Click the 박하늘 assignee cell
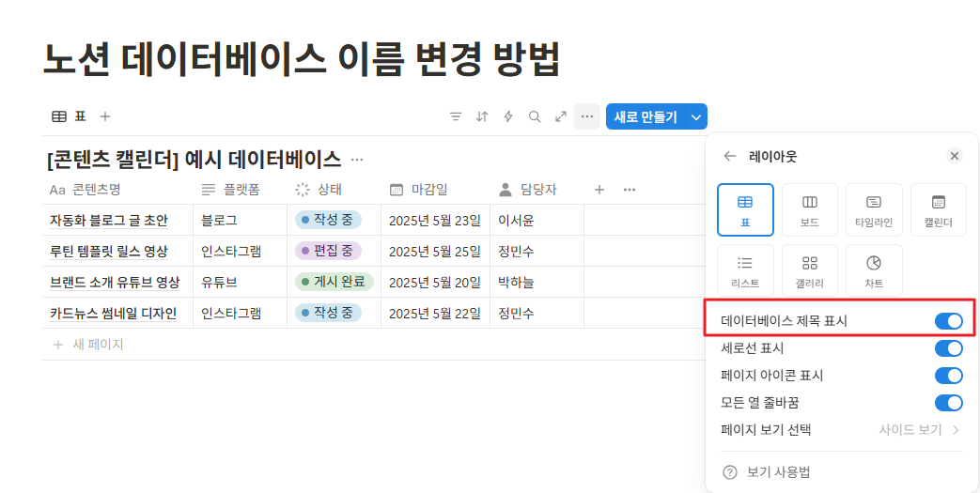 (537, 283)
